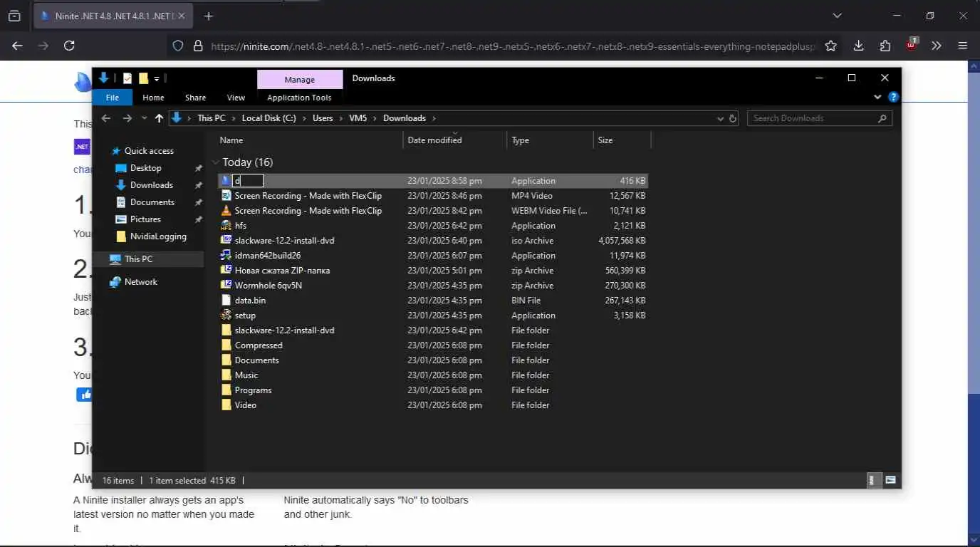Click the search magnifier icon in Explorer

click(x=882, y=118)
